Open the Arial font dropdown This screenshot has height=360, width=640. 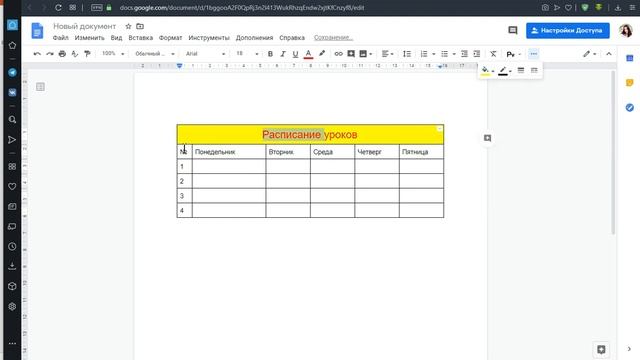[x=205, y=54]
